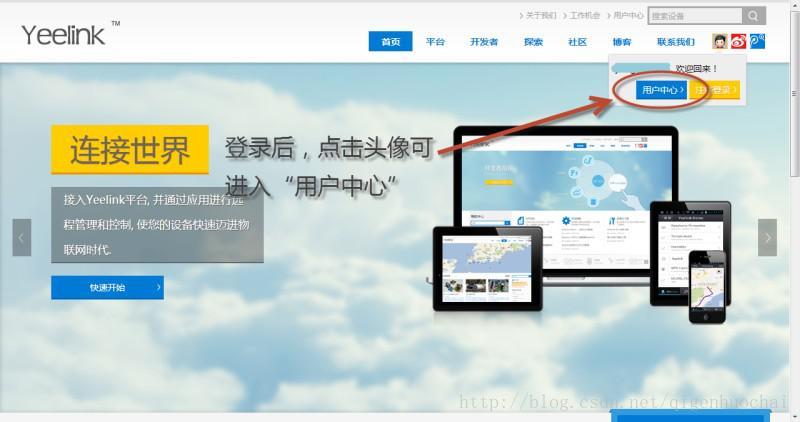The image size is (800, 422).
Task: Click the 欢迎回来 greeting text
Action: 696,68
